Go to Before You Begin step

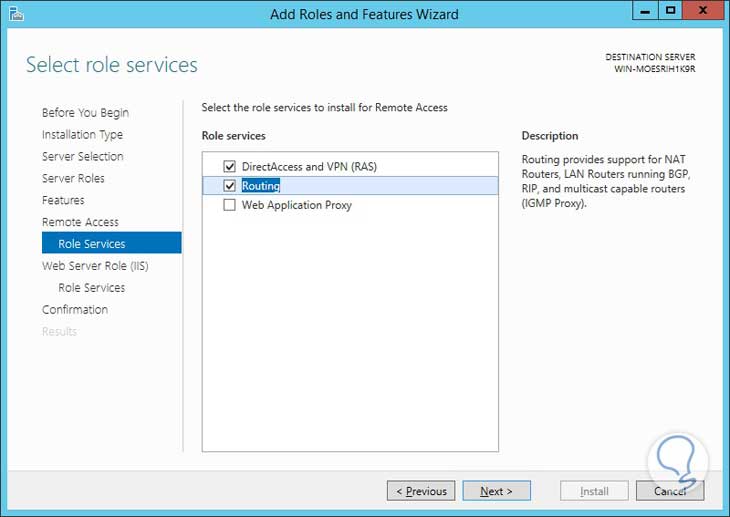click(x=85, y=113)
